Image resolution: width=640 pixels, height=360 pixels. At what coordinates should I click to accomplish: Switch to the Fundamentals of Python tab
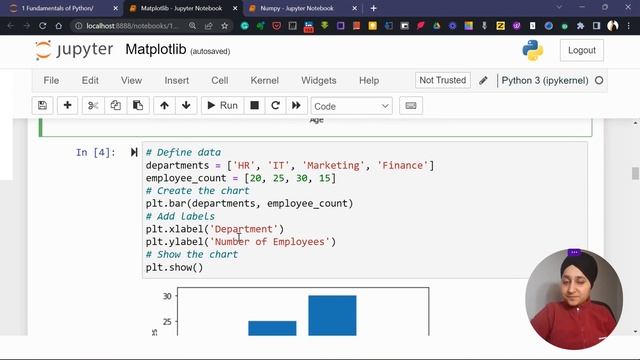[x=58, y=8]
